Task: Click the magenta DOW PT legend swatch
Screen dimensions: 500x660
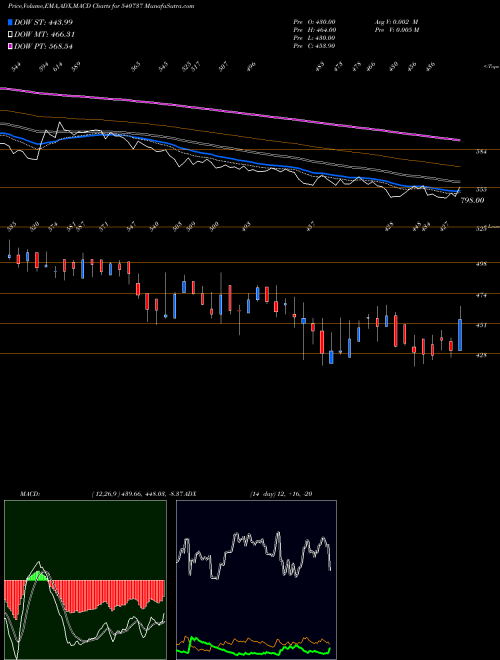Action: pos(10,46)
